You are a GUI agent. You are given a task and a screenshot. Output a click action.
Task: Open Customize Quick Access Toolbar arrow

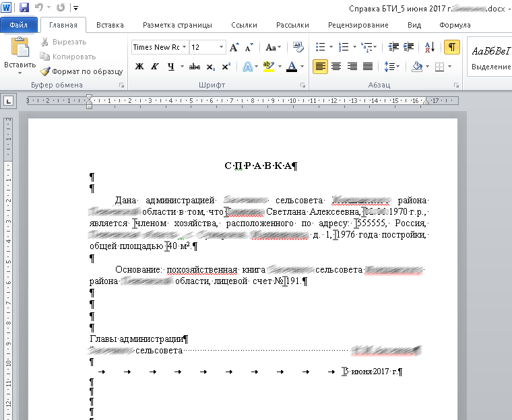pos(75,8)
